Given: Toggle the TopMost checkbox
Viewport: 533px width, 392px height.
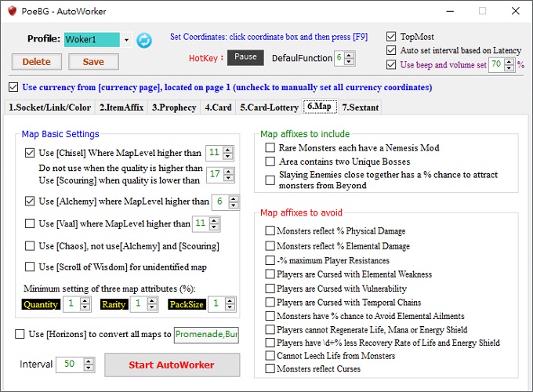Looking at the screenshot, I should (391, 36).
